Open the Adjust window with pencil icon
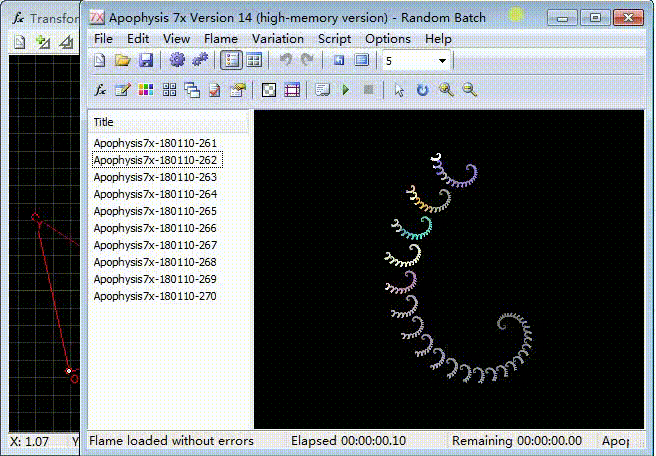Screen dimensions: 656x456 (123, 90)
